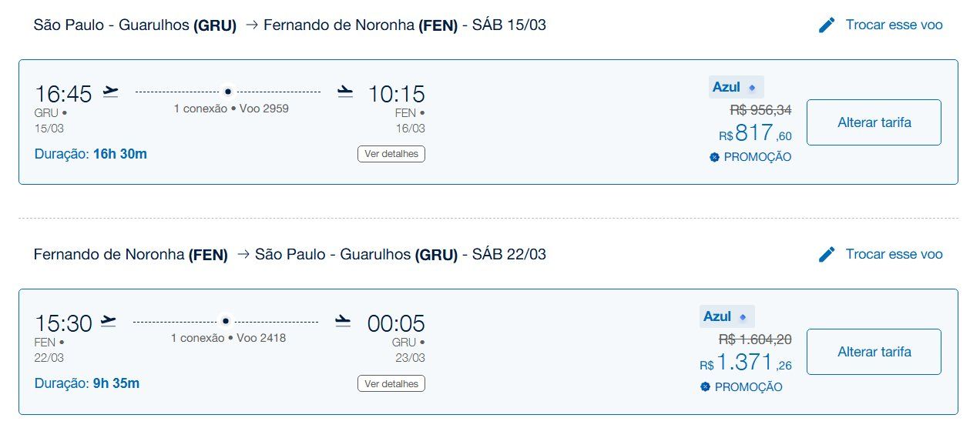This screenshot has height=428, width=980.
Task: Click the landing plane icon beside 00:05
Action: [x=344, y=322]
